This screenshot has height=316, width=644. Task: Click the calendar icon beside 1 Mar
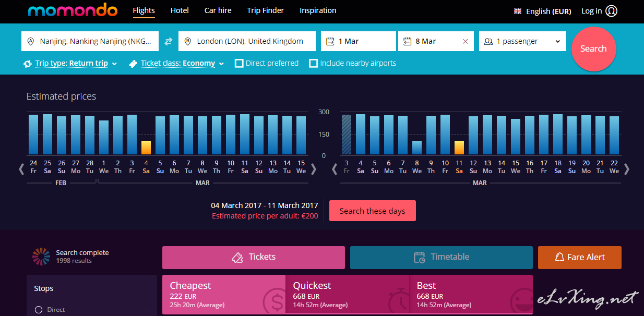pos(330,41)
